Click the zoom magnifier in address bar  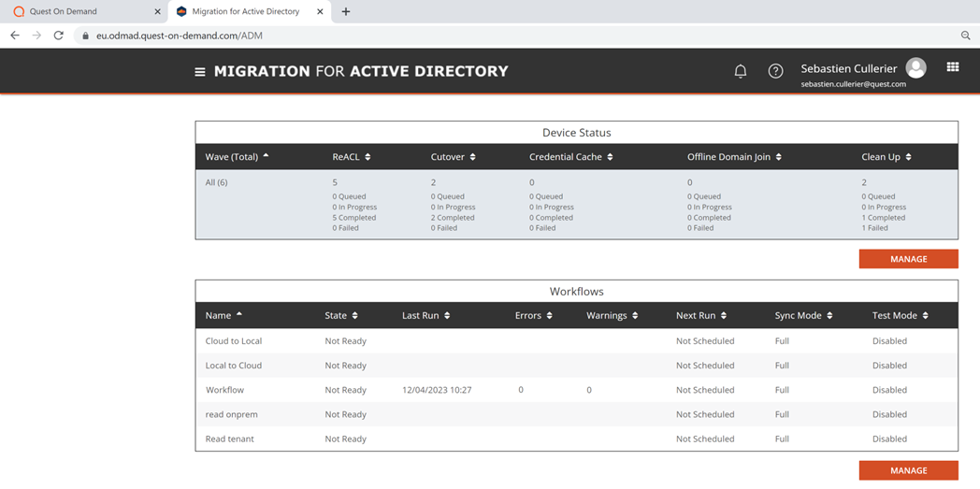point(965,36)
